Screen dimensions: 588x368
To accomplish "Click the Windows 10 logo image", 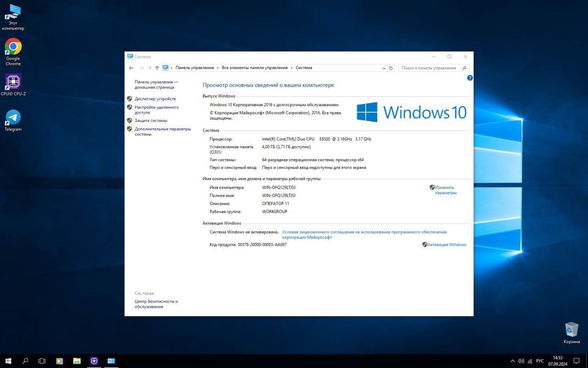I will click(x=412, y=112).
